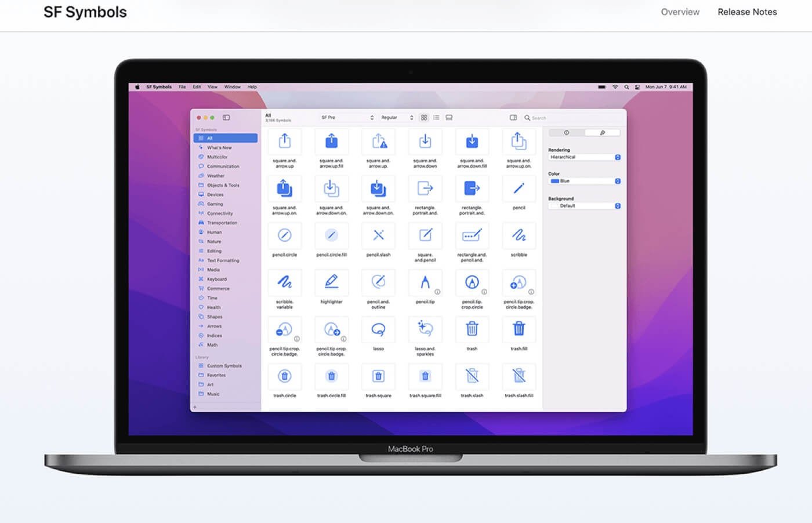The image size is (812, 523).
Task: Select the trash.circle.fill symbol tile
Action: coord(331,376)
